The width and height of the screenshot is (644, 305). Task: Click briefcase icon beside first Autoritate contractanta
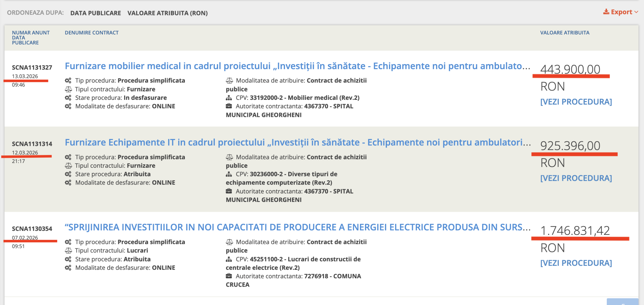[229, 106]
